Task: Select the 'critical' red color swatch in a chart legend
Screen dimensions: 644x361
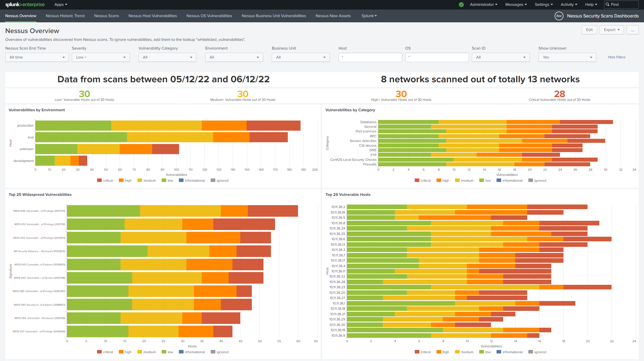Action: 99,180
